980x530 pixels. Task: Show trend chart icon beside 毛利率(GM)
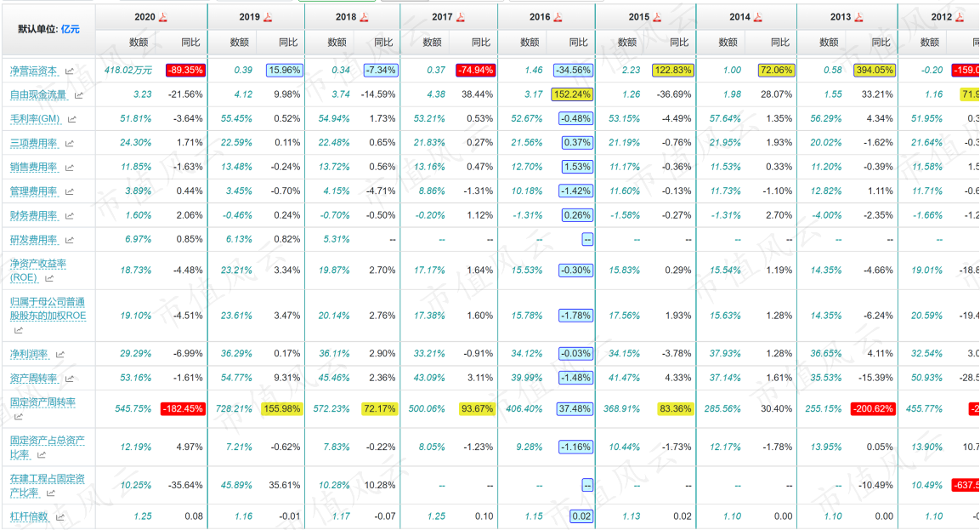(72, 119)
